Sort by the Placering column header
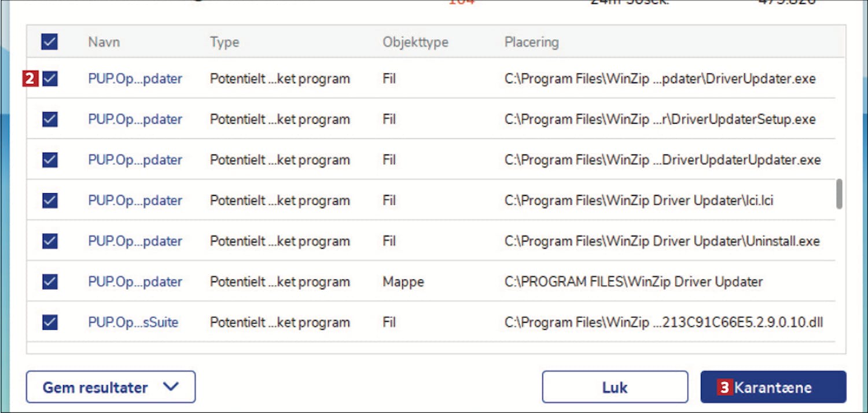The image size is (868, 413). coord(531,42)
